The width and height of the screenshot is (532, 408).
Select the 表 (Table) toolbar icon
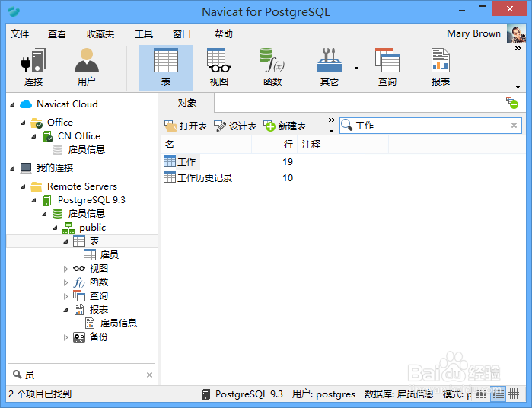[166, 68]
